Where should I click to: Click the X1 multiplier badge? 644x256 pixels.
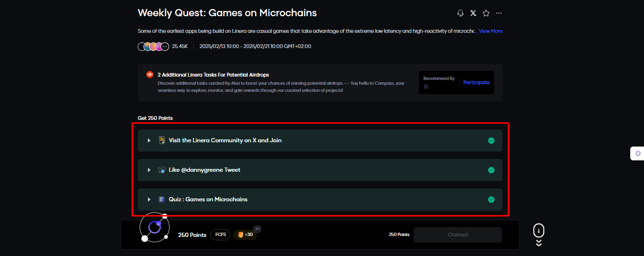257,229
